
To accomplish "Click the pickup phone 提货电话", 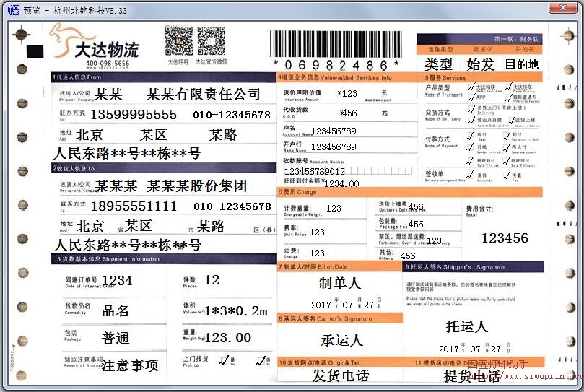I will [x=472, y=376].
